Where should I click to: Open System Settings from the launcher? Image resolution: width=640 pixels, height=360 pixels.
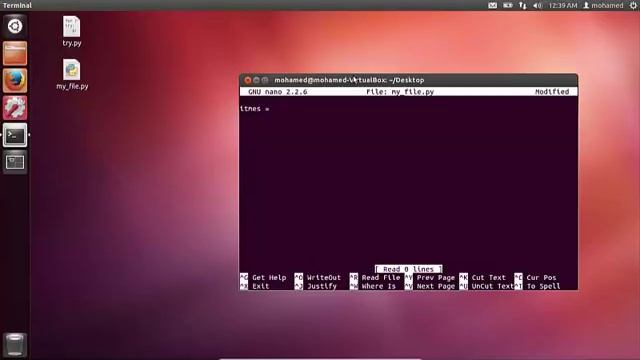pos(15,108)
